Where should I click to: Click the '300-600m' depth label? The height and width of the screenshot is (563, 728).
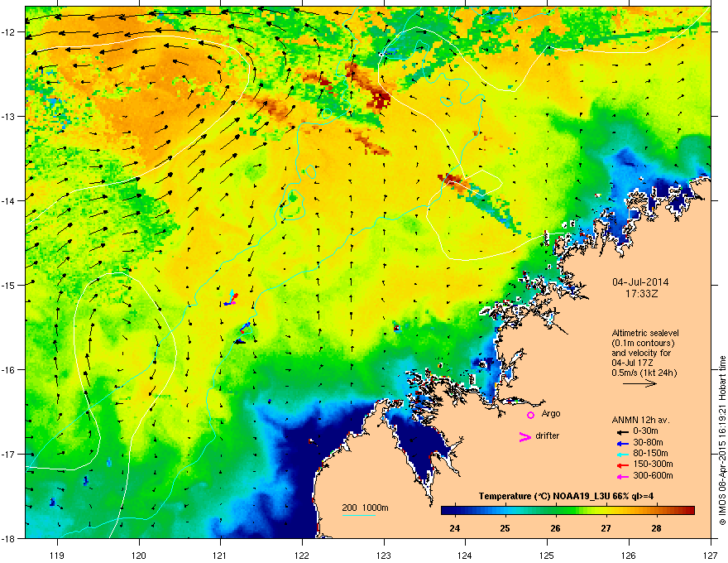653,476
